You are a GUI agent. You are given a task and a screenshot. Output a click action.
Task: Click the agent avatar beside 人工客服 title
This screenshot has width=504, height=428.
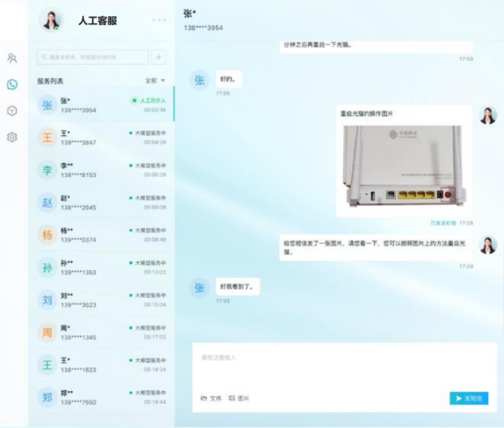point(51,20)
